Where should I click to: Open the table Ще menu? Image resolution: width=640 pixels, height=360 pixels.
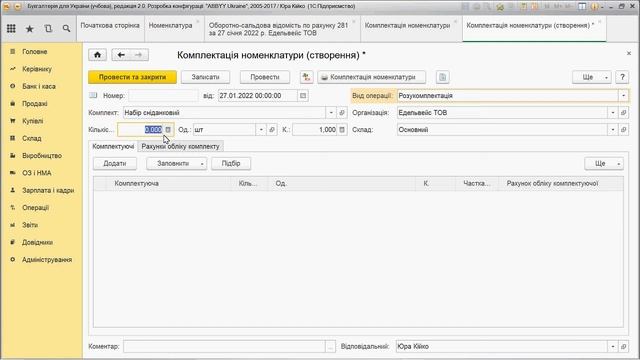[x=604, y=163]
